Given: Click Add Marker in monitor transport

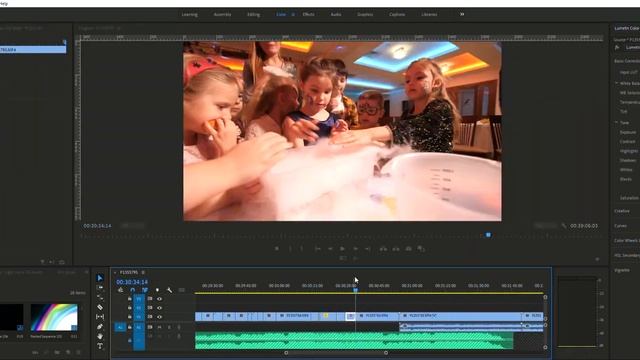Looking at the screenshot, I should pyautogui.click(x=277, y=249).
